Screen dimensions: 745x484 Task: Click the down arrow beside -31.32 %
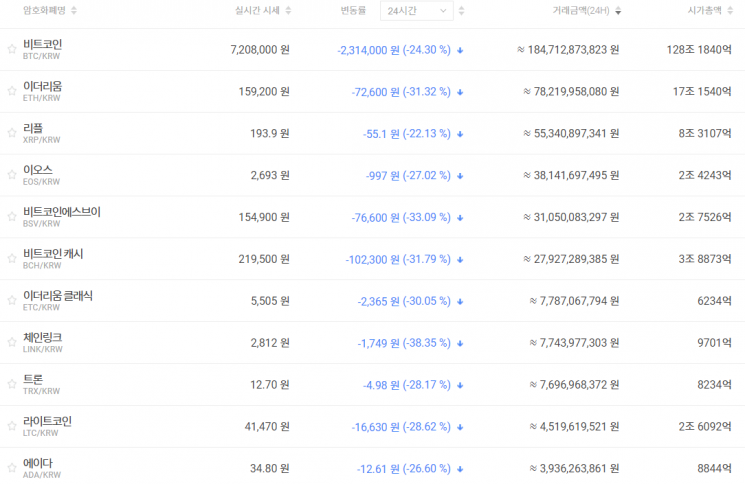coord(460,92)
